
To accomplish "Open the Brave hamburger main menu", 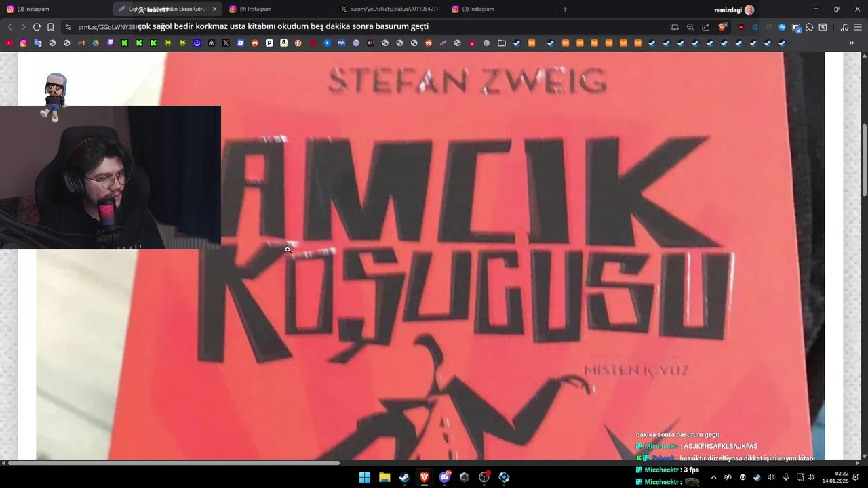I will tap(858, 27).
